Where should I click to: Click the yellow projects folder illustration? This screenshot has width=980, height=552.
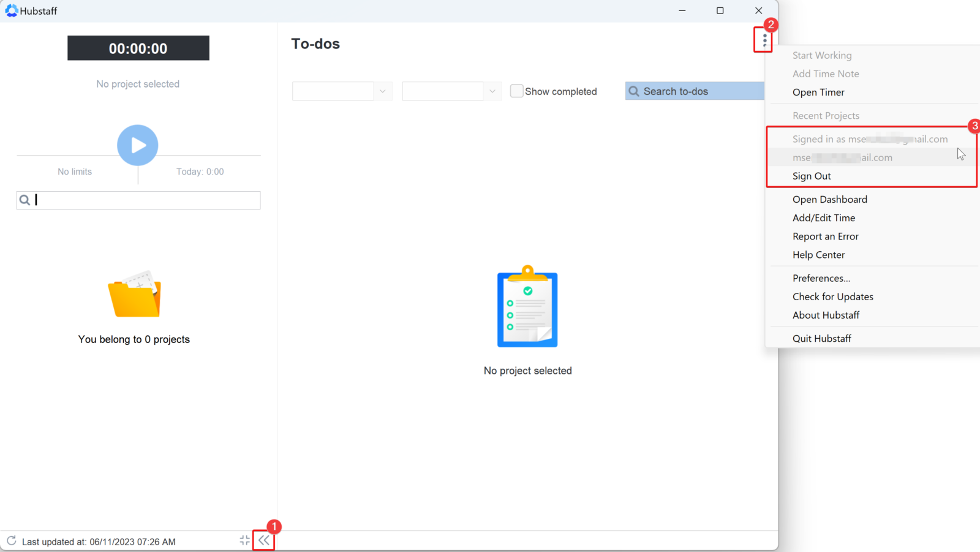(x=135, y=294)
